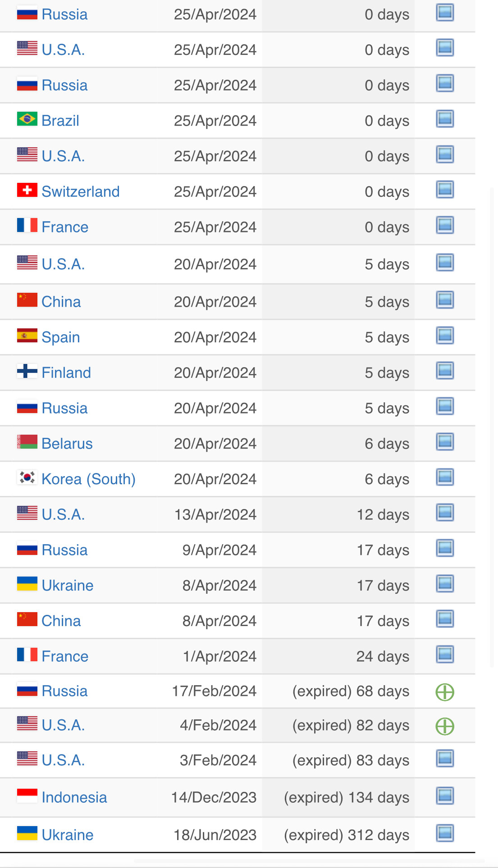Click the Spain country link
This screenshot has width=498, height=868.
click(61, 337)
